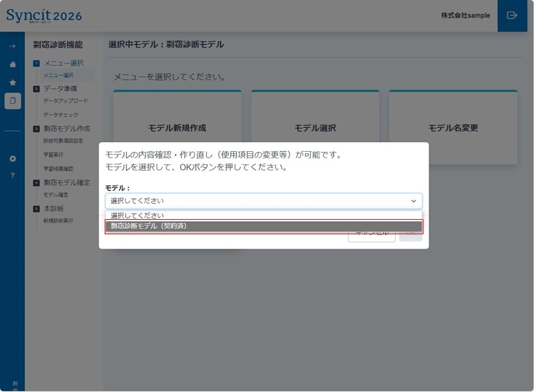Screen dimensions: 534x392
Task: Click the Syncit 2026 logo
Action: click(x=44, y=15)
